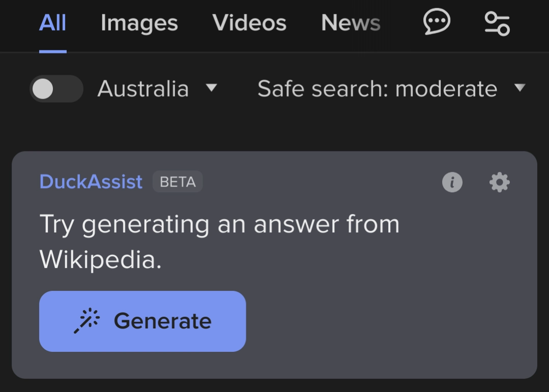Screen dimensions: 549x392
Task: Open the Videos tab
Action: pos(249,23)
